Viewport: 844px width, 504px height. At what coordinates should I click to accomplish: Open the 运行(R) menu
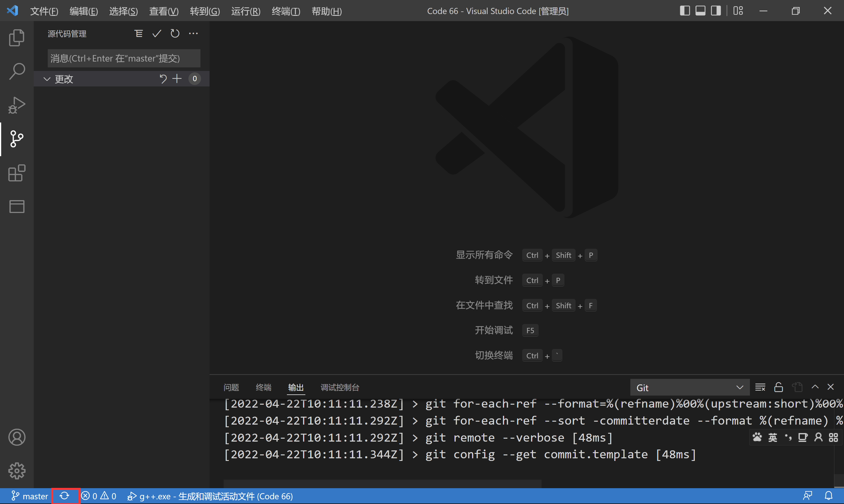pyautogui.click(x=246, y=11)
